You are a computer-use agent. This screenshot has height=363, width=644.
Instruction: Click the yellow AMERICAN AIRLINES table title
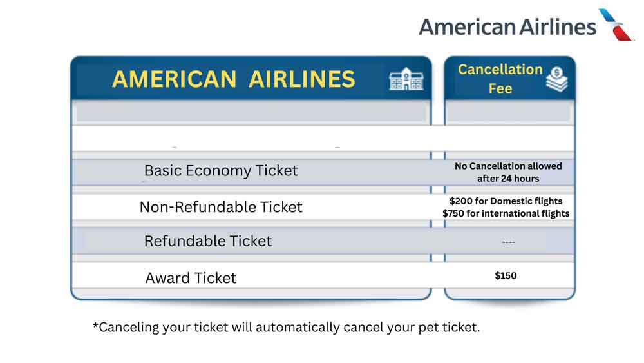coord(233,79)
